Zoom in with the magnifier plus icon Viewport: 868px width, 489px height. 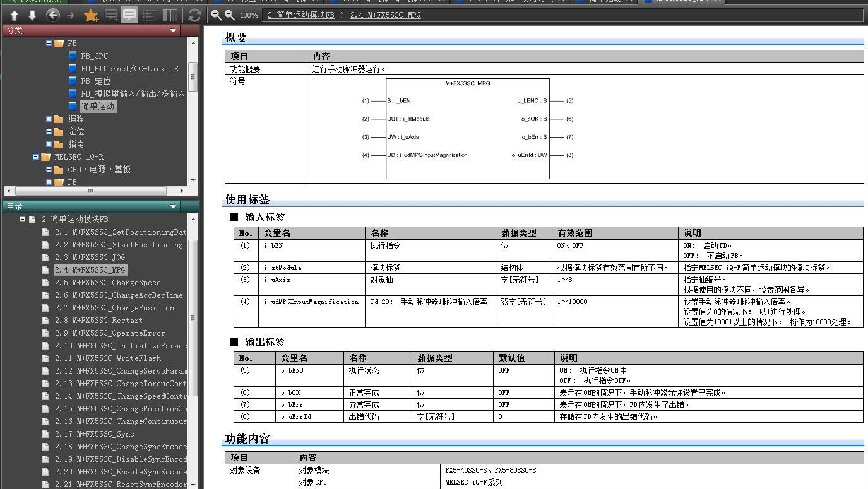click(217, 15)
